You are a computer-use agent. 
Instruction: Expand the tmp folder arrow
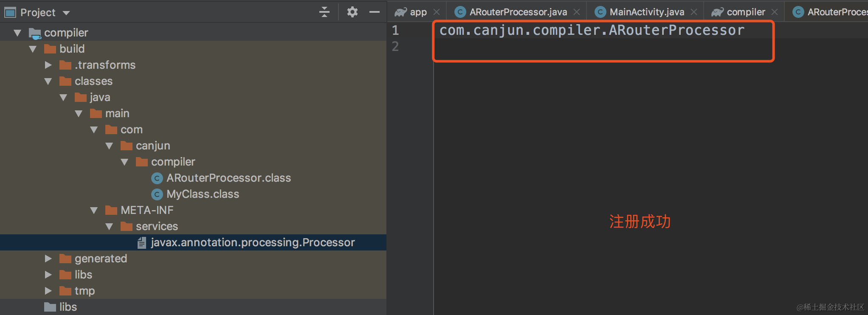coord(48,291)
